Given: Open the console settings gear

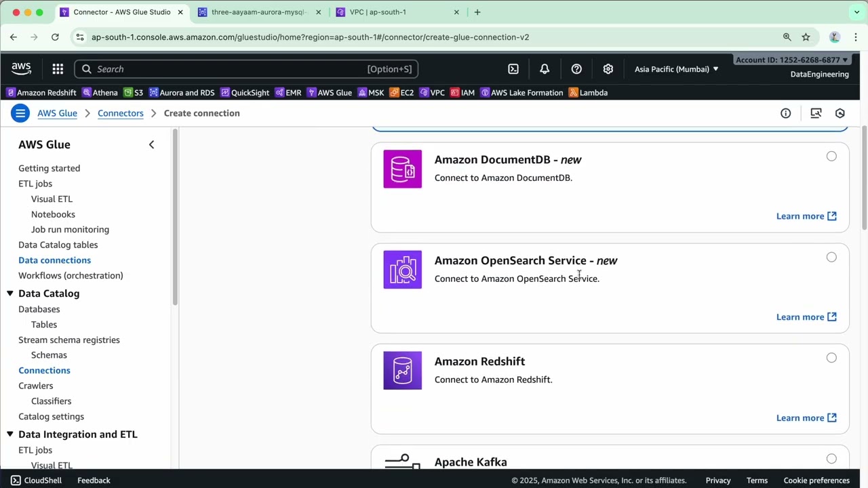Looking at the screenshot, I should point(608,69).
